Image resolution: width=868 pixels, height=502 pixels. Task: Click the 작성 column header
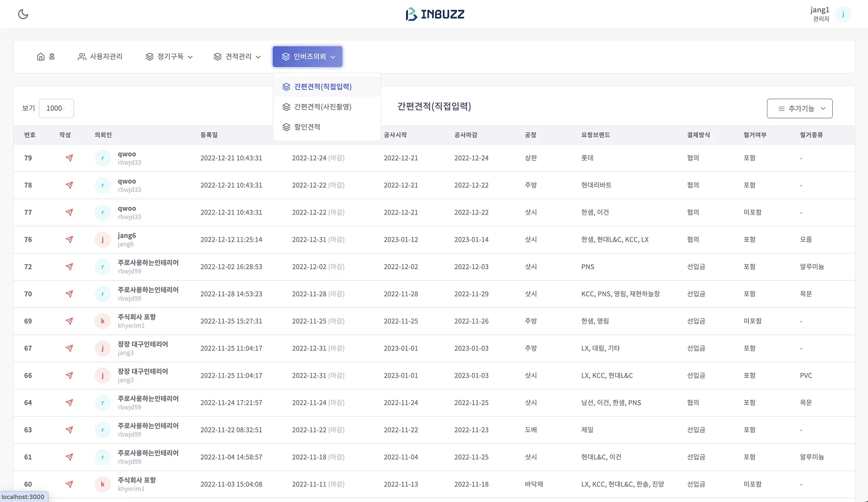coord(65,135)
